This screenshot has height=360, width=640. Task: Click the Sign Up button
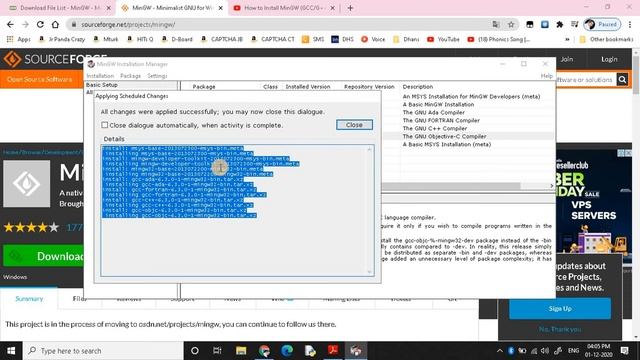point(560,309)
